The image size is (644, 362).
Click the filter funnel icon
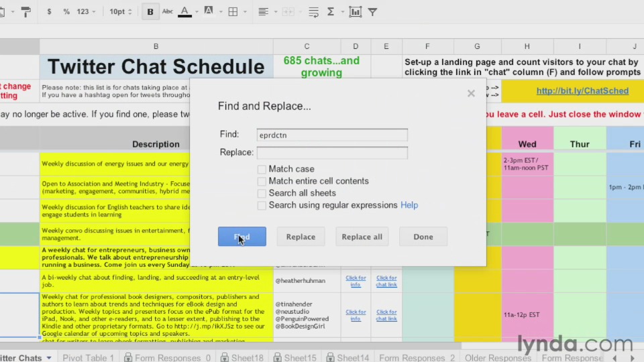372,11
